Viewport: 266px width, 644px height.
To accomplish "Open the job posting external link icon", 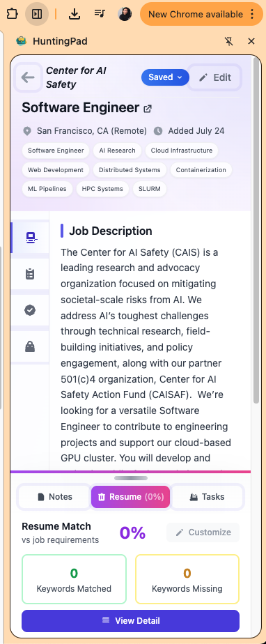I will 148,109.
